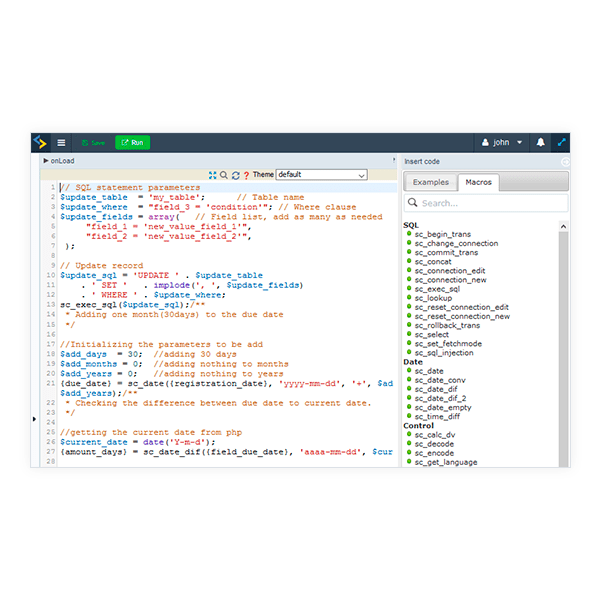600x600 pixels.
Task: Select the sc_concat macro
Action: [433, 262]
